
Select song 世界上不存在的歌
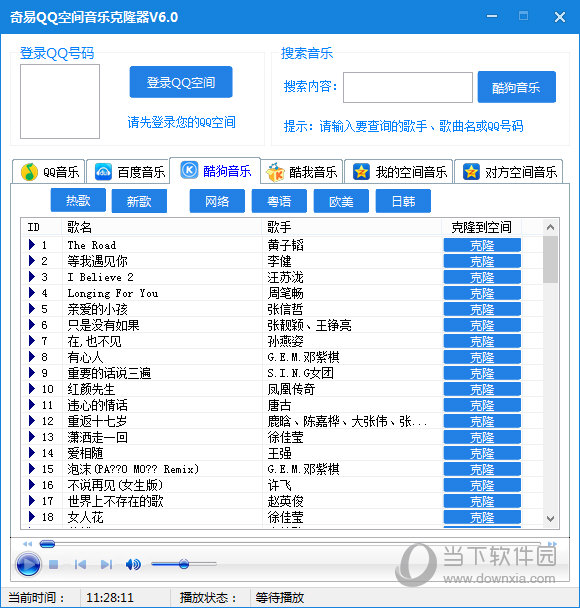pos(116,501)
